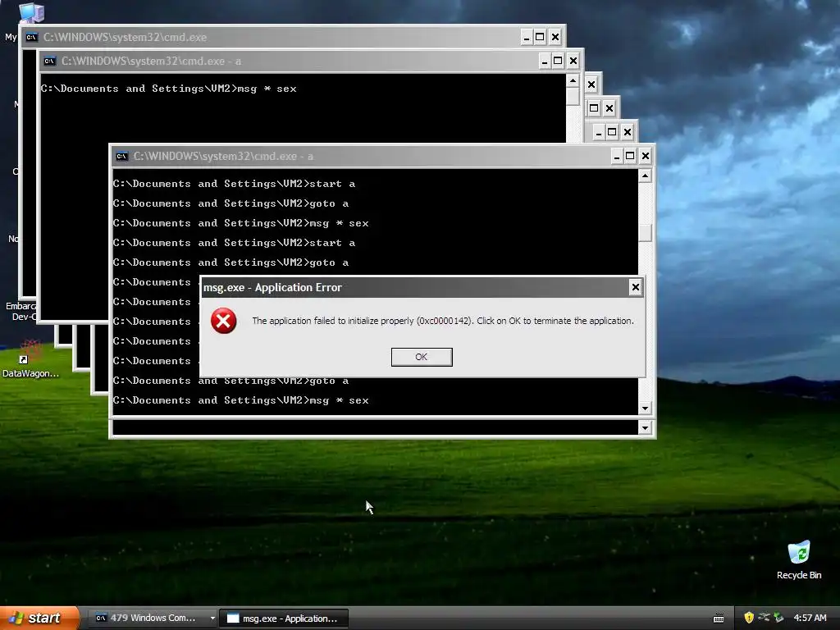Click the cmd icon in the second cmd.exe - a window
The image size is (840, 630).
[x=50, y=61]
